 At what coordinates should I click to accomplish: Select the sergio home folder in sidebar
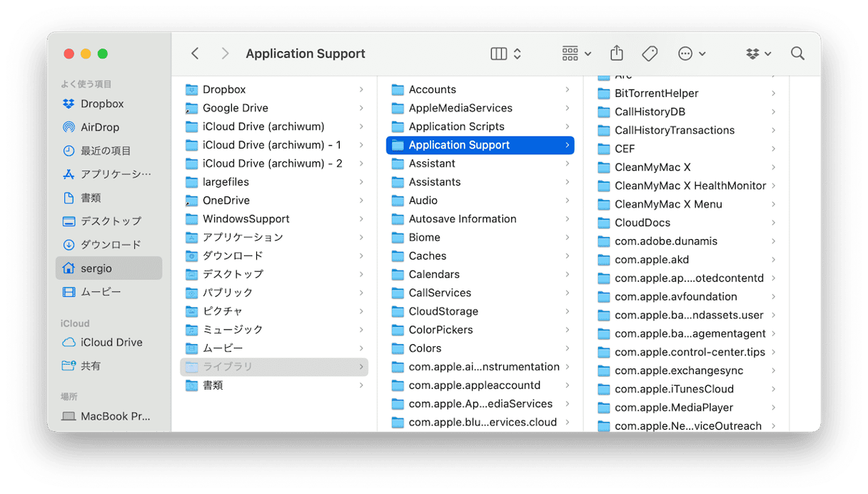(x=108, y=268)
